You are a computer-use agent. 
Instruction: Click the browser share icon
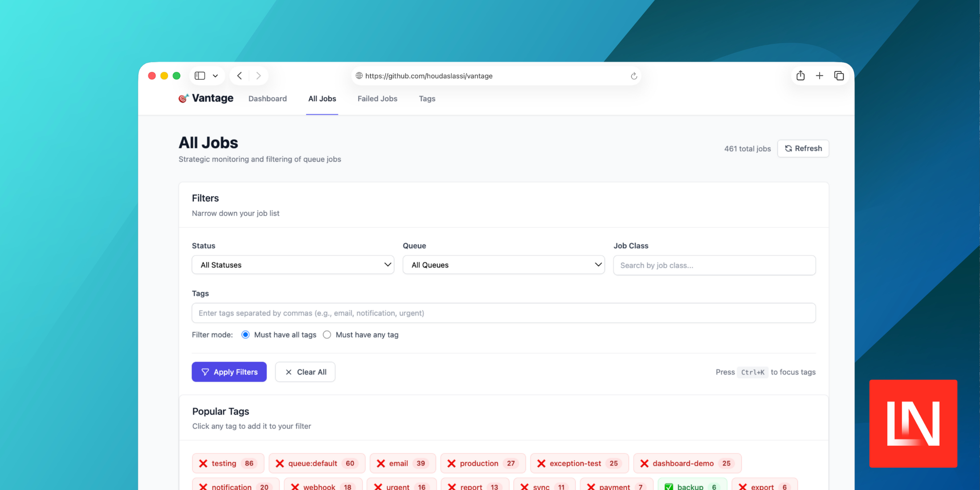pyautogui.click(x=800, y=75)
